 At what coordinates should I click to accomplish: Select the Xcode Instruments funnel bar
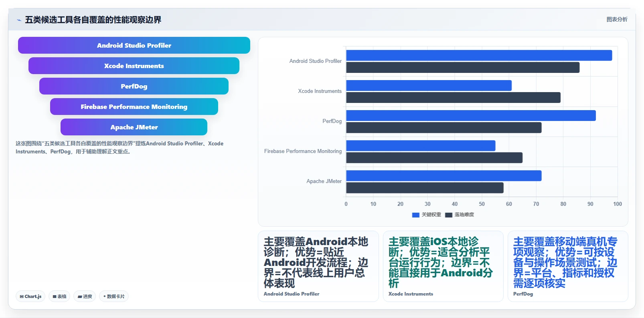click(x=134, y=66)
